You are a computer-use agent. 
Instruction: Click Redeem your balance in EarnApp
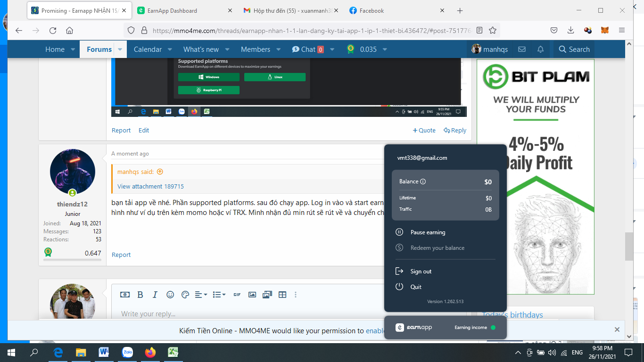(430, 248)
